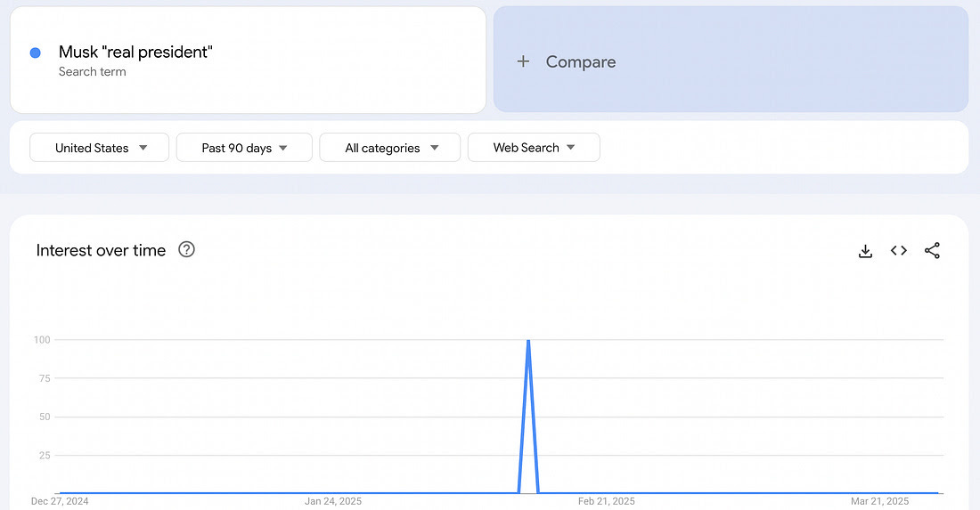Open the Web Search type dropdown
The width and height of the screenshot is (980, 510).
pyautogui.click(x=534, y=148)
